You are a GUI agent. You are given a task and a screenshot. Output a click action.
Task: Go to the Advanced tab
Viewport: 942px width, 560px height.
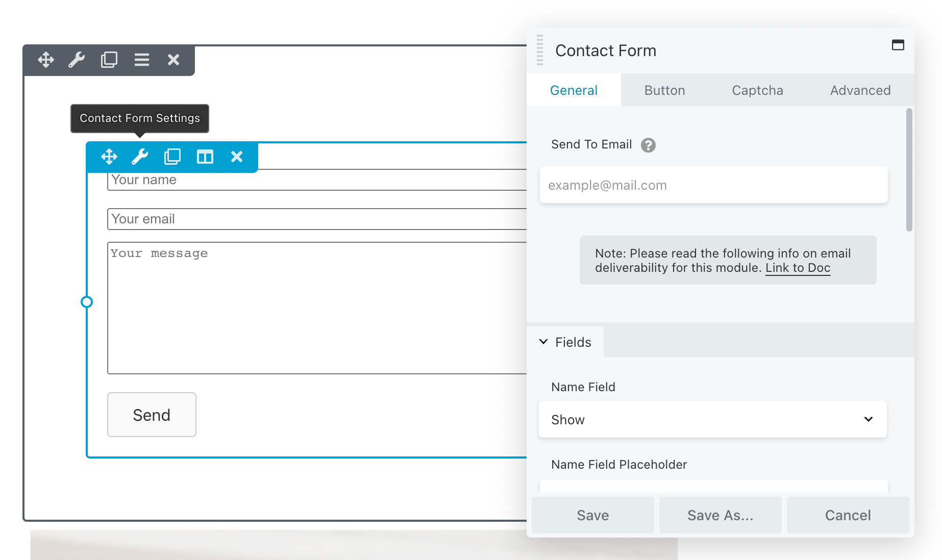tap(860, 90)
